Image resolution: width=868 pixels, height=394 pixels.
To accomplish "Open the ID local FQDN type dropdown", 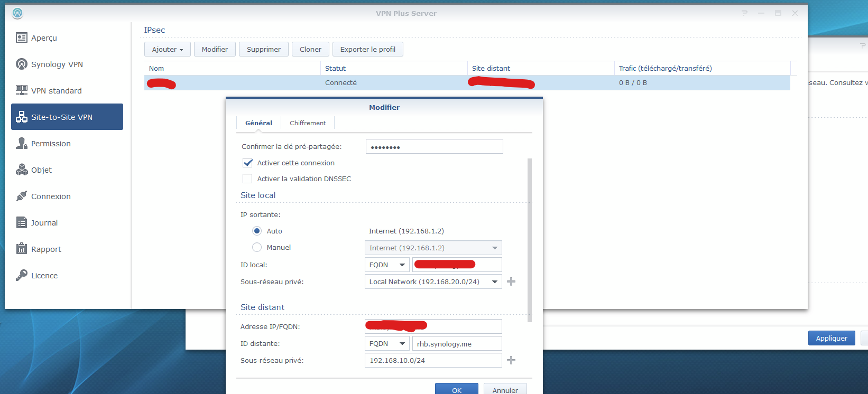I will click(387, 265).
